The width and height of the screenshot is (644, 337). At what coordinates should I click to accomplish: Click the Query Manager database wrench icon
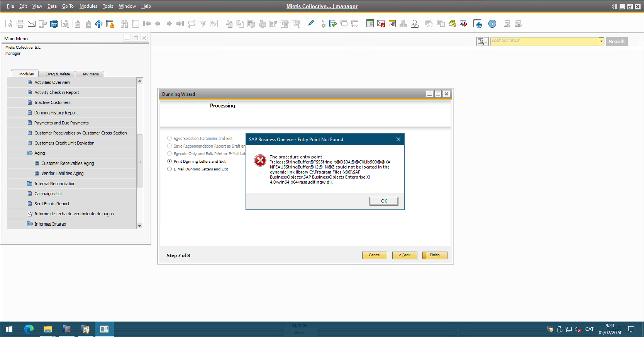point(333,24)
